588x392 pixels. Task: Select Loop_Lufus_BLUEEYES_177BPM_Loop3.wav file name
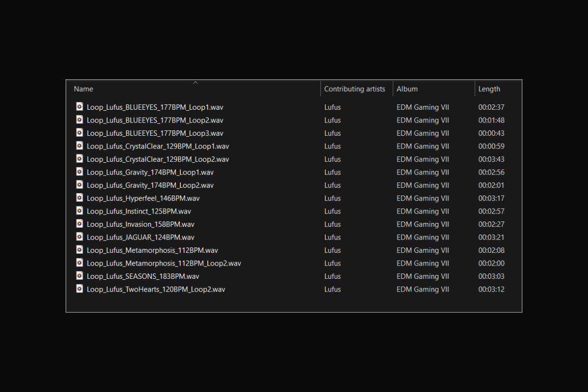pos(155,133)
